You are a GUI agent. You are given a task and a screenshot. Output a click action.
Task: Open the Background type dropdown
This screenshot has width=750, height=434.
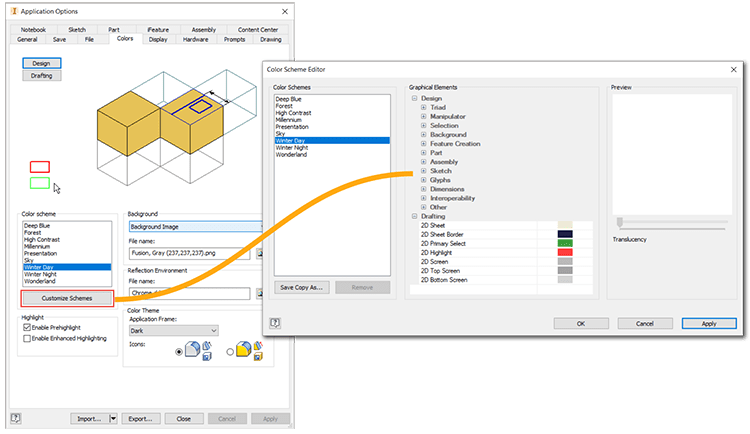tap(196, 226)
